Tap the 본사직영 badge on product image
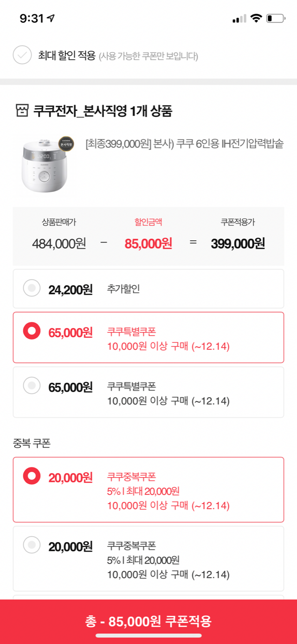The height and width of the screenshot is (644, 297). tap(66, 145)
